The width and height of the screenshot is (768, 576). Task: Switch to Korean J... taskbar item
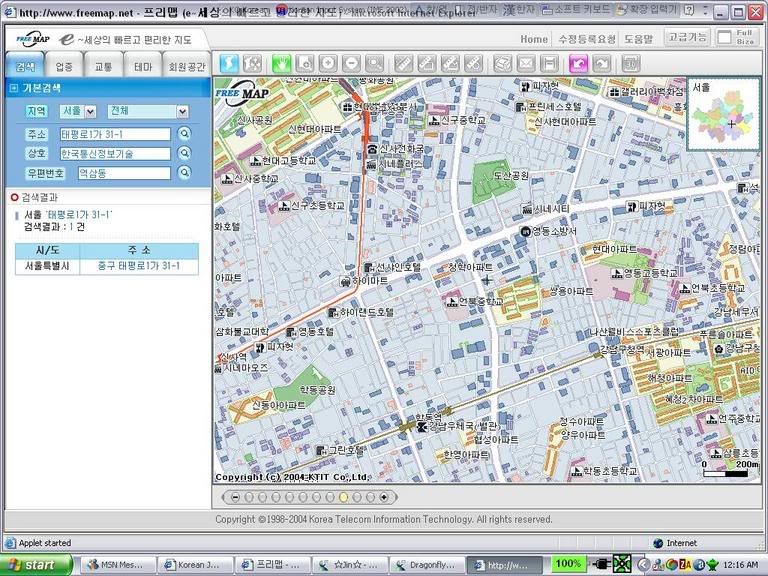pos(195,565)
